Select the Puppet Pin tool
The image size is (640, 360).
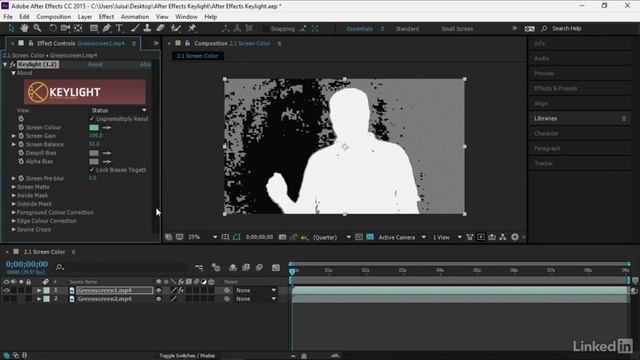click(x=192, y=28)
